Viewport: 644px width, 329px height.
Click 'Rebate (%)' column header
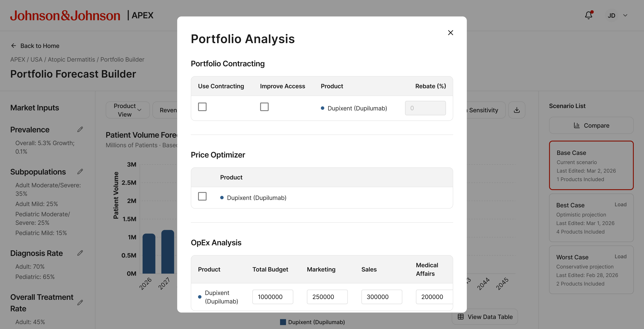click(x=430, y=86)
